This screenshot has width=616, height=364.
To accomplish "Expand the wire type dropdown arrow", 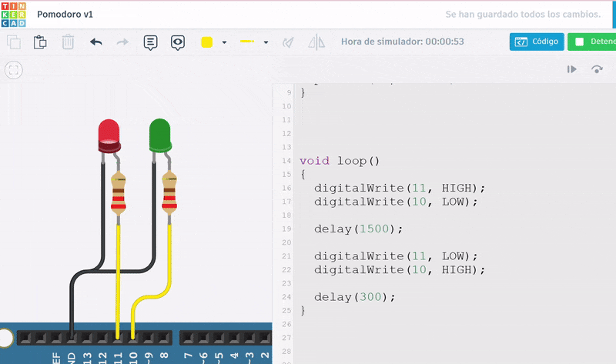I will tap(266, 42).
